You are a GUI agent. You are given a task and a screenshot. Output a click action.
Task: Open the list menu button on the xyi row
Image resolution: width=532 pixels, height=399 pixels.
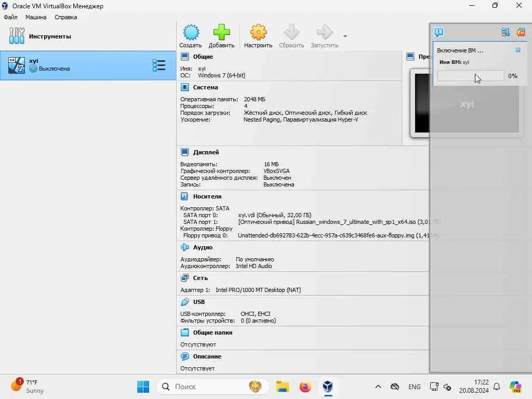(x=159, y=65)
